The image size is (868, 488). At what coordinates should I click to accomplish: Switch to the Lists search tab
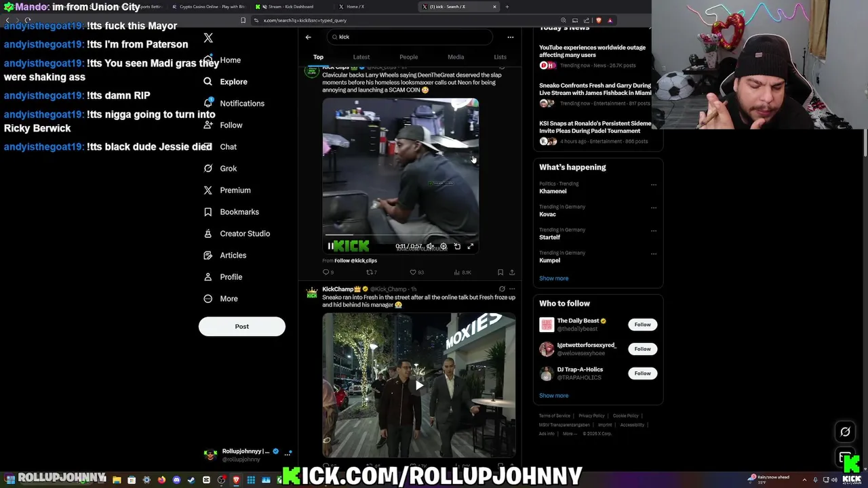(500, 57)
